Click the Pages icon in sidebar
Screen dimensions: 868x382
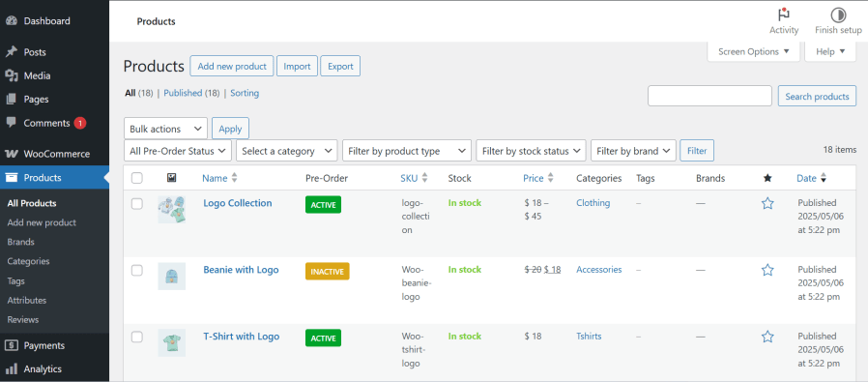pos(11,99)
